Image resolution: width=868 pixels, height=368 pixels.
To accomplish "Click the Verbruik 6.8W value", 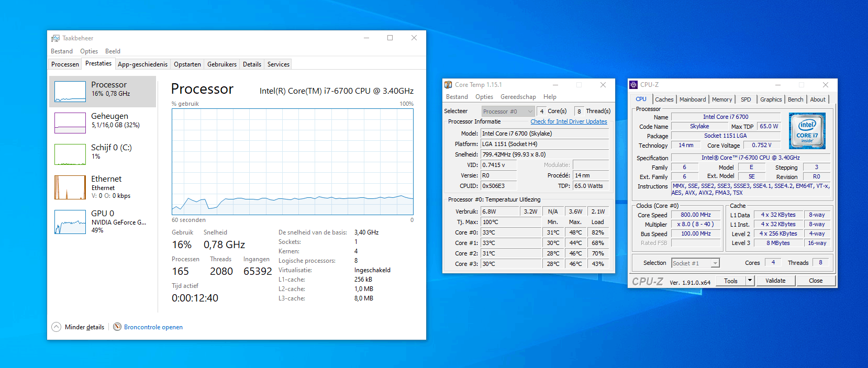I will (x=500, y=211).
